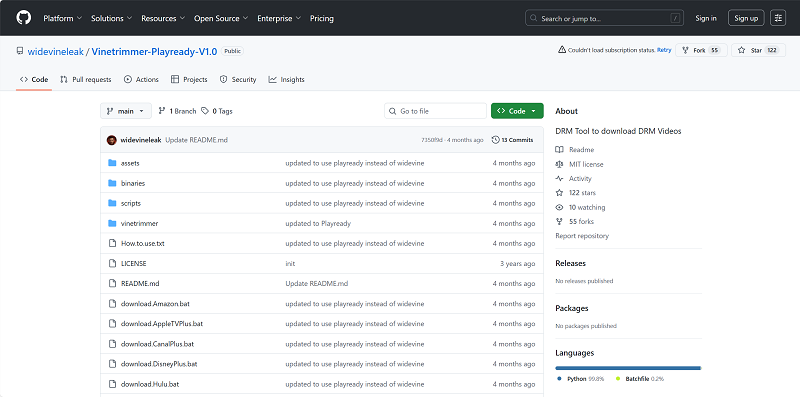Screen dimensions: 800x397
Task: Open the GitHub homepage logo
Action: pyautogui.click(x=23, y=18)
